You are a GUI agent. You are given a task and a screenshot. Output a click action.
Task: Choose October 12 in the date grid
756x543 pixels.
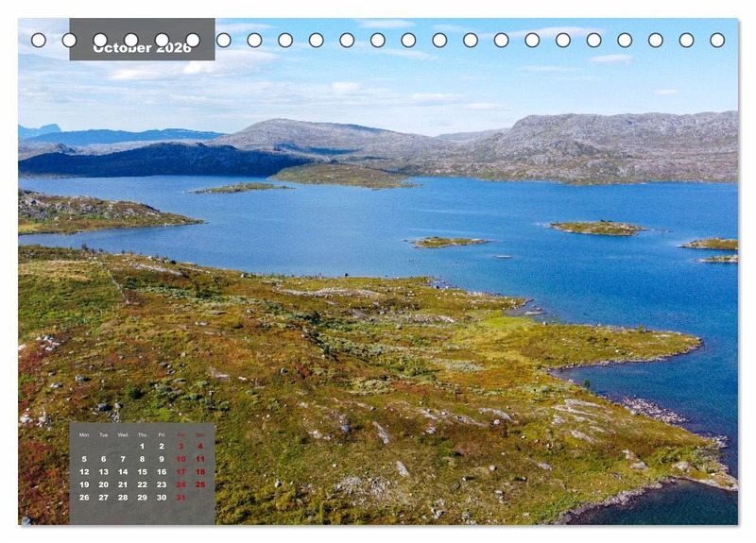pyautogui.click(x=84, y=471)
